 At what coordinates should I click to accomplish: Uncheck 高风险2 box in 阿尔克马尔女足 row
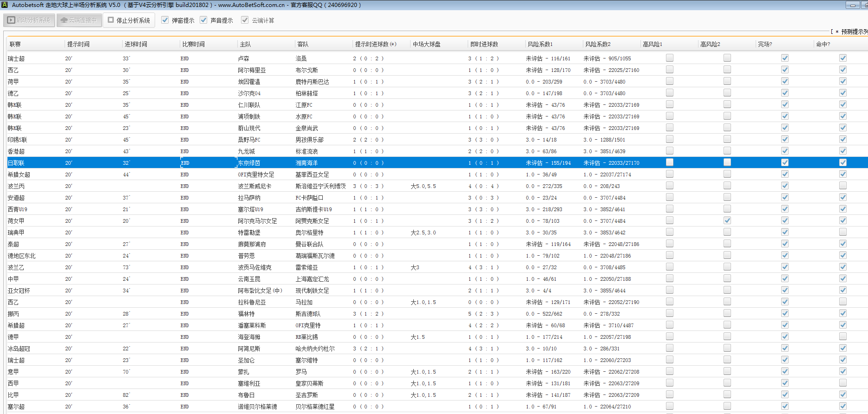pos(727,220)
